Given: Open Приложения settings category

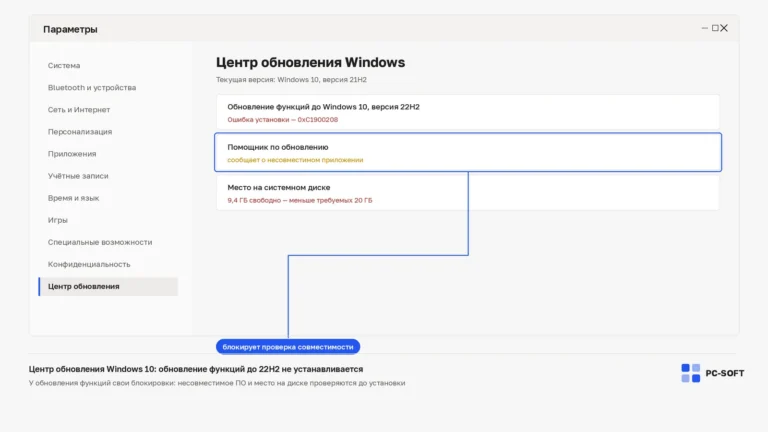Looking at the screenshot, I should tap(72, 154).
